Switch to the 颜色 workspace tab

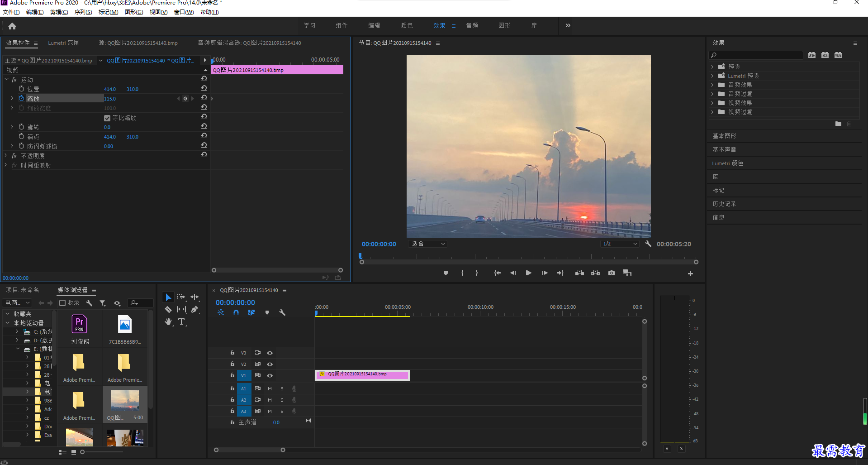(407, 25)
